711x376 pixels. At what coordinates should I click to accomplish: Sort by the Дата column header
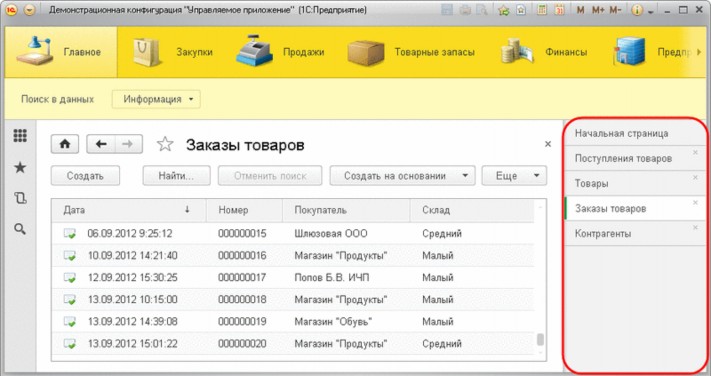coord(129,210)
